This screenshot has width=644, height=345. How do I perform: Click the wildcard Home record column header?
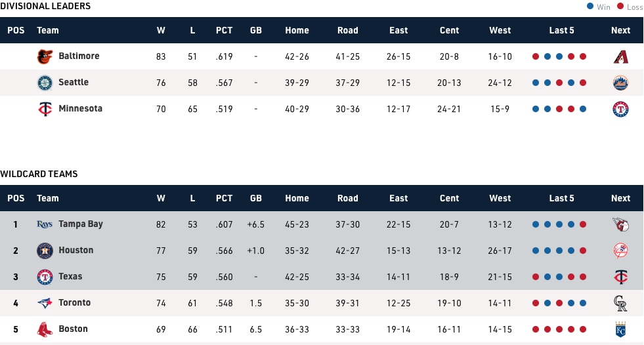pos(297,198)
